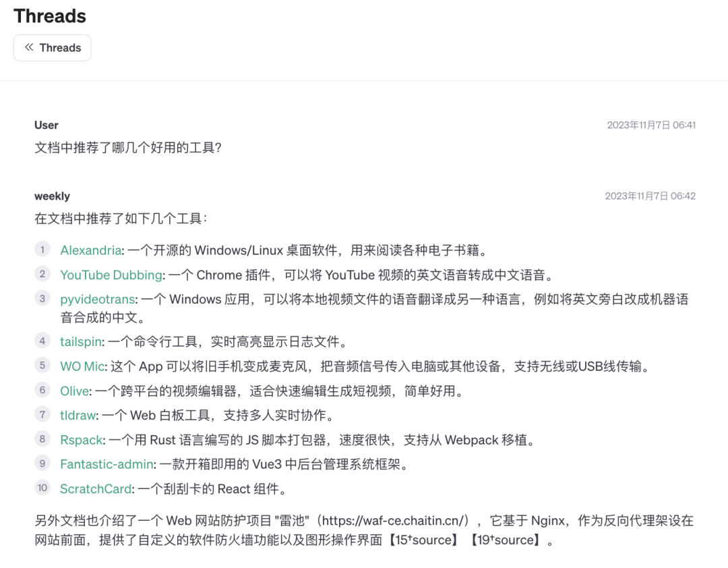Click the Threads page heading
The image size is (728, 568).
(x=50, y=16)
